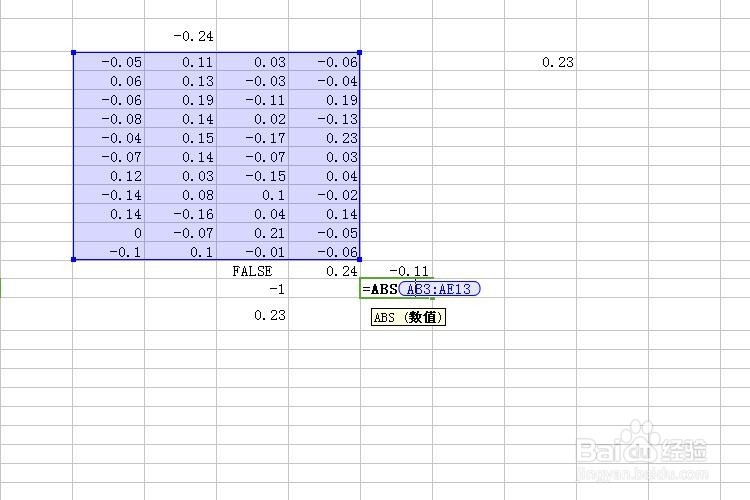The height and width of the screenshot is (500, 750).
Task: Select the cell with value -0.02
Action: click(x=324, y=195)
